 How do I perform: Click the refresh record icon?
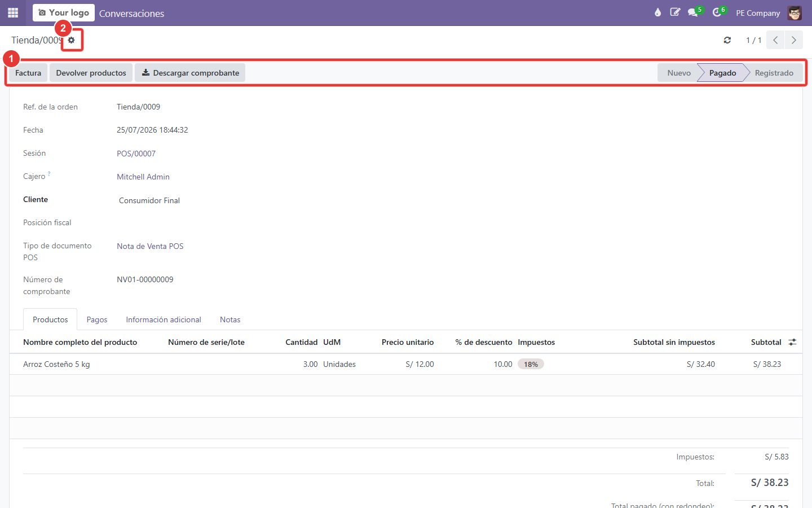[727, 40]
